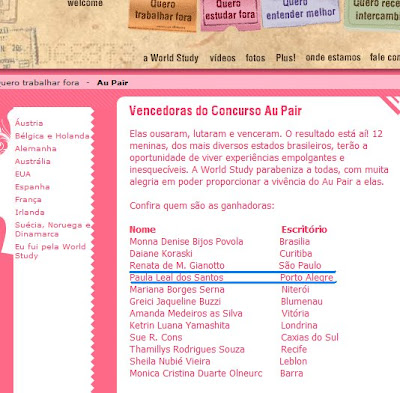
Task: Click 'Confira quem são as ganhadoras:' text
Action: [x=202, y=206]
